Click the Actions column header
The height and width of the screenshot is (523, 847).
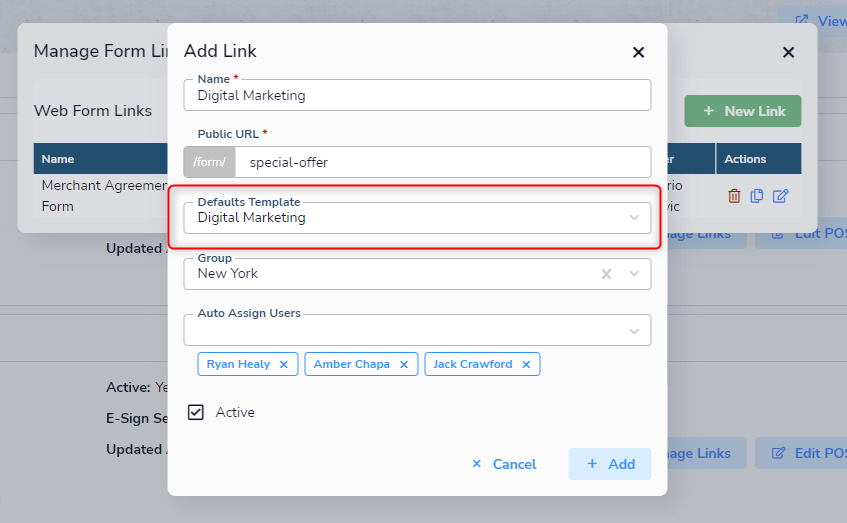coord(745,159)
